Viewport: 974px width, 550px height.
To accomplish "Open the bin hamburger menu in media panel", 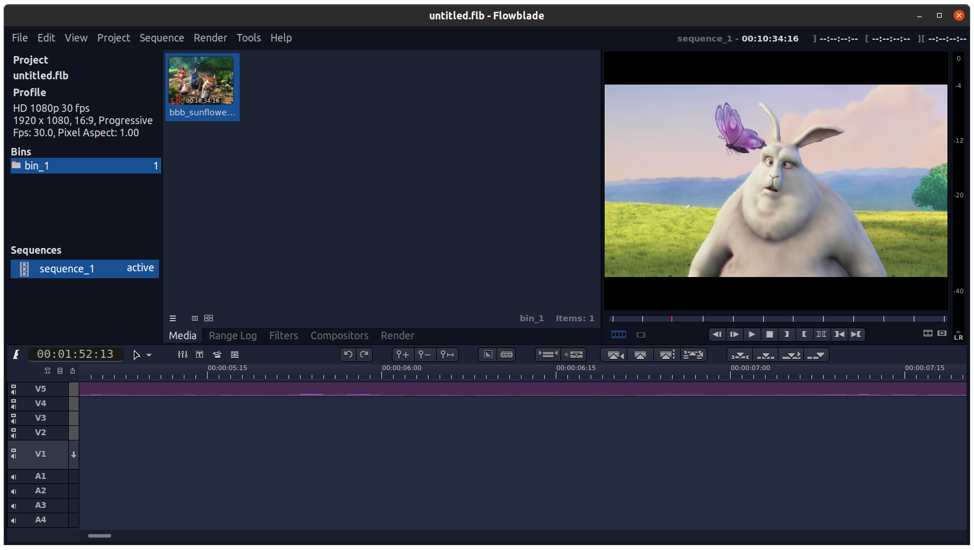I will click(x=173, y=318).
